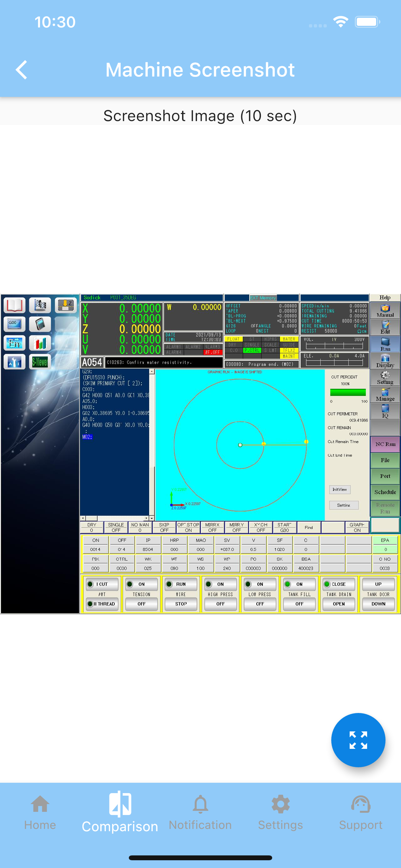401x868 pixels.
Task: Toggle the OPT.STOP option
Action: point(188,527)
